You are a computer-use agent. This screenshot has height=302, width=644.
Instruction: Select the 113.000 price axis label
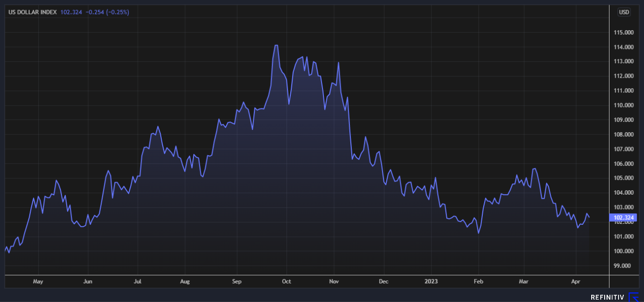[623, 61]
